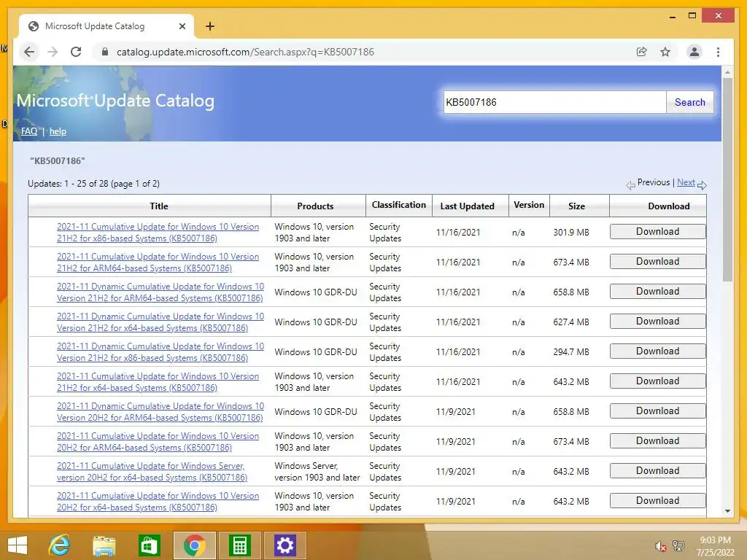Click the left arrow beside Previous
Viewport: 747px width, 560px height.
tap(630, 185)
